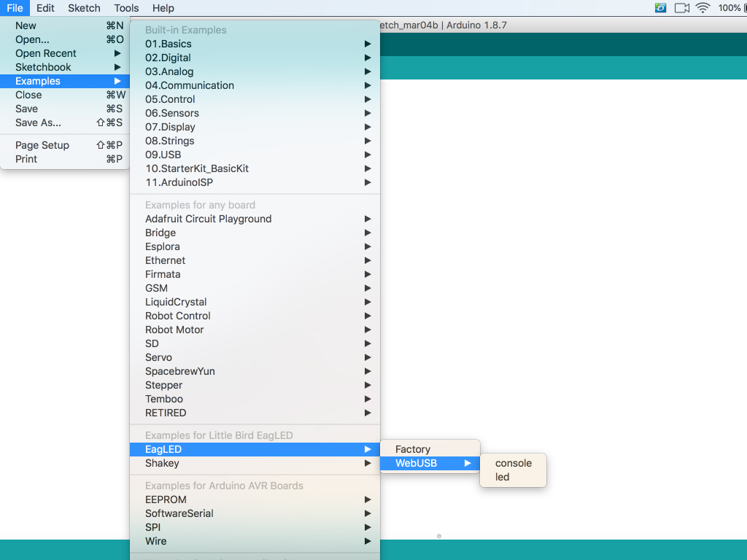
Task: Open Page Setup from the File menu
Action: [65, 145]
